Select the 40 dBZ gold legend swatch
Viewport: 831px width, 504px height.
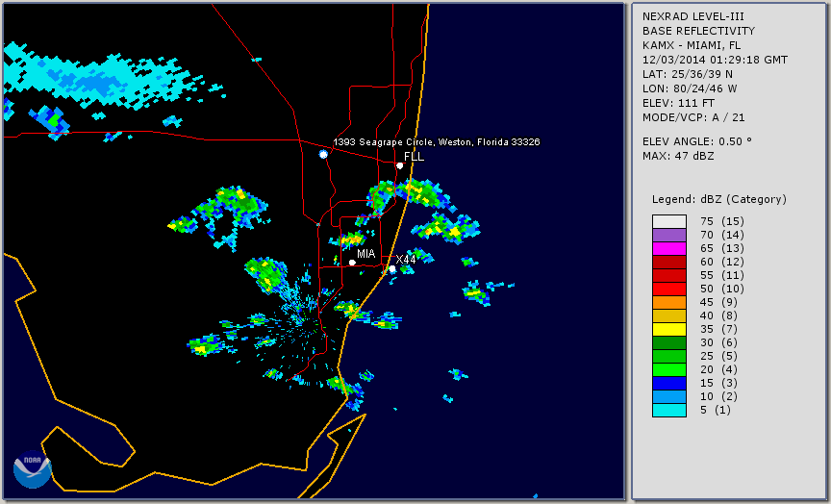pyautogui.click(x=669, y=315)
